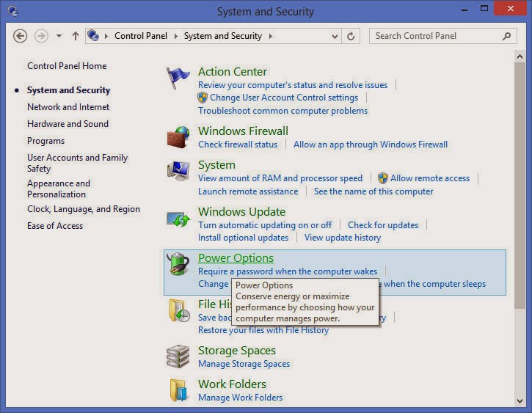Click the Control Panel icon in address bar
The image size is (532, 413).
pyautogui.click(x=93, y=36)
